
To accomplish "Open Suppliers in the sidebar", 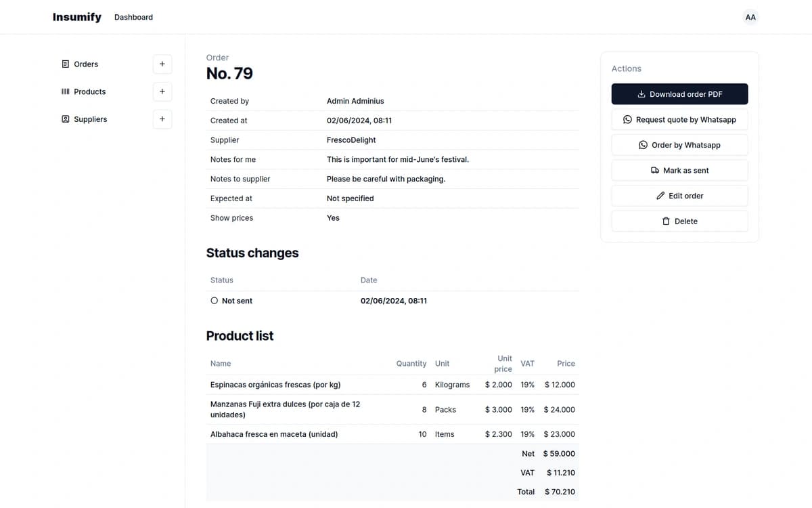I will click(90, 119).
